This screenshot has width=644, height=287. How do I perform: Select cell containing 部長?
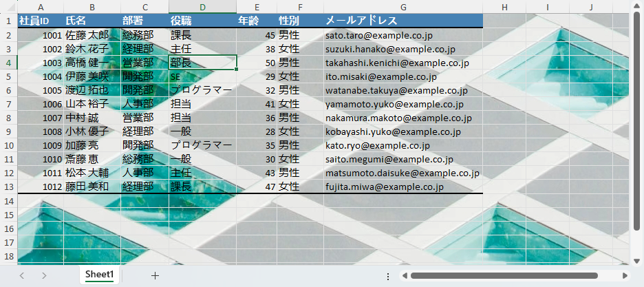coord(202,63)
